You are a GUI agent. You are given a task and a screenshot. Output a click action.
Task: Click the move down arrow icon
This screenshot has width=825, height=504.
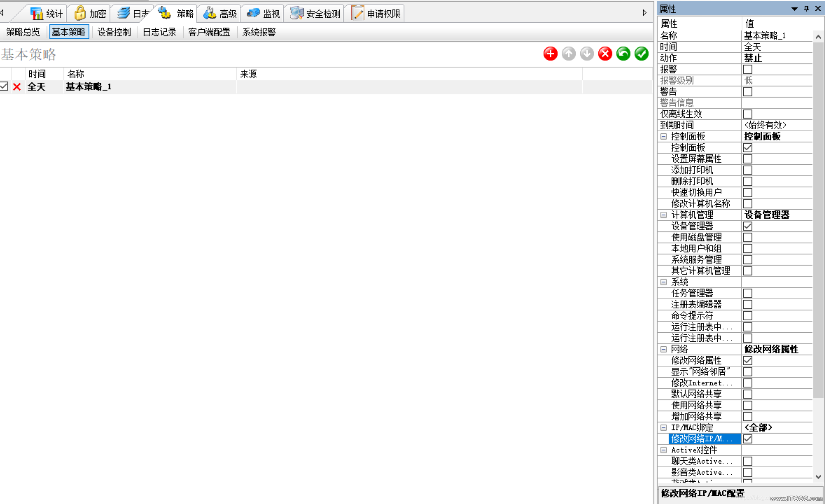tap(586, 54)
